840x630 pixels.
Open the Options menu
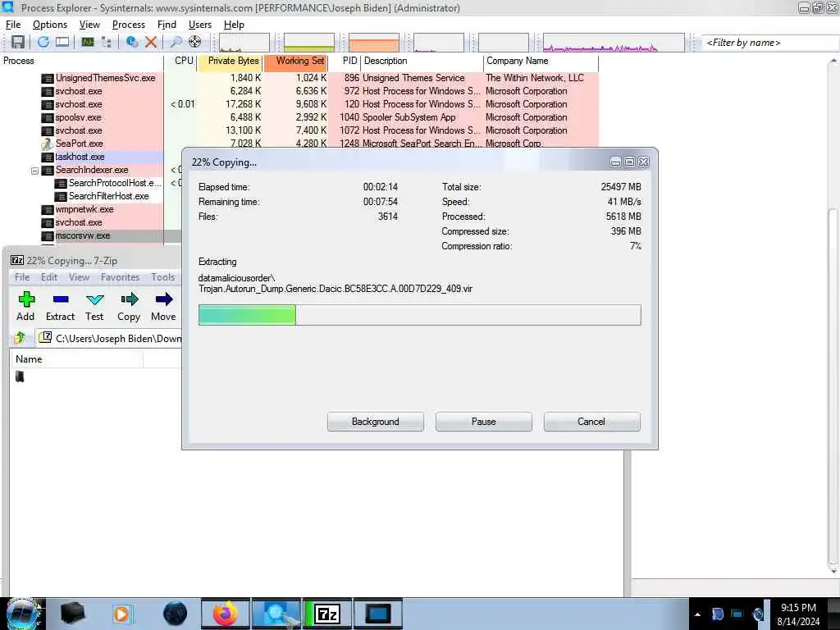pyautogui.click(x=50, y=25)
